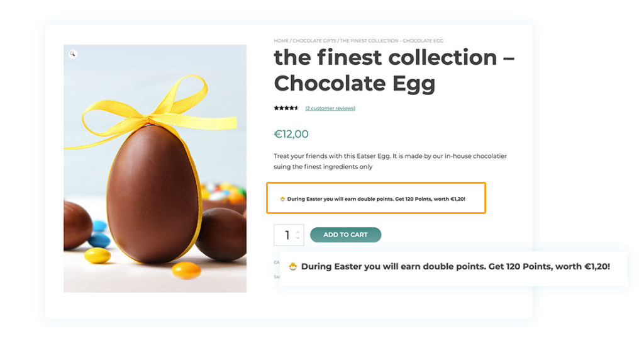The image size is (644, 355).
Task: Click the partially hidden category label below quantity
Action: click(x=277, y=262)
